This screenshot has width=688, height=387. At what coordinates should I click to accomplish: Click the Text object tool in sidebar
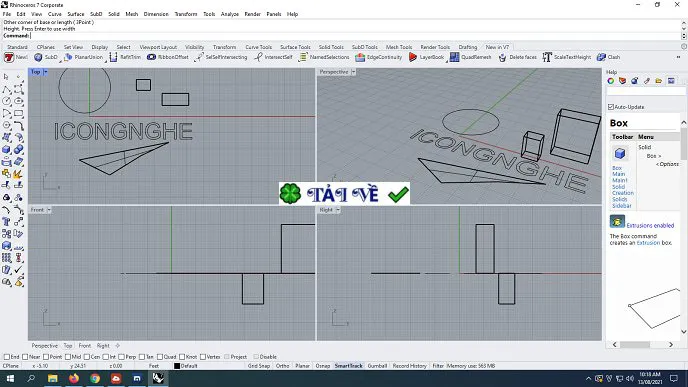[7, 222]
